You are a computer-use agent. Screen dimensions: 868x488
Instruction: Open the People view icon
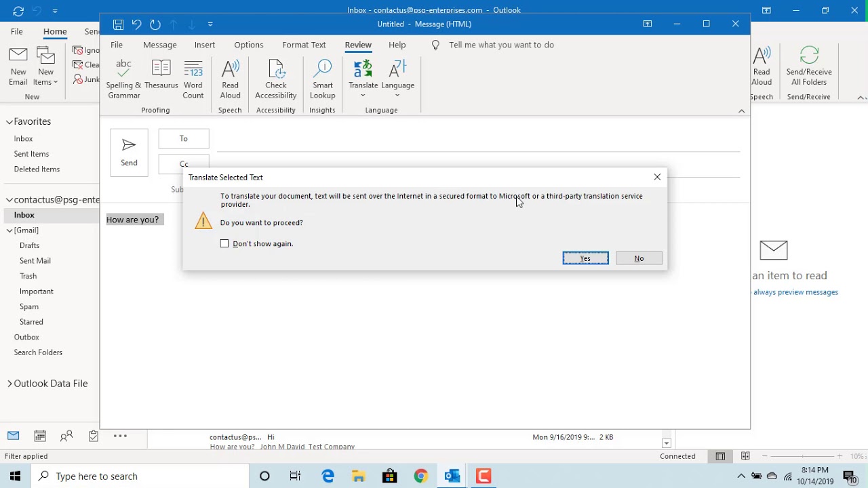tap(66, 436)
